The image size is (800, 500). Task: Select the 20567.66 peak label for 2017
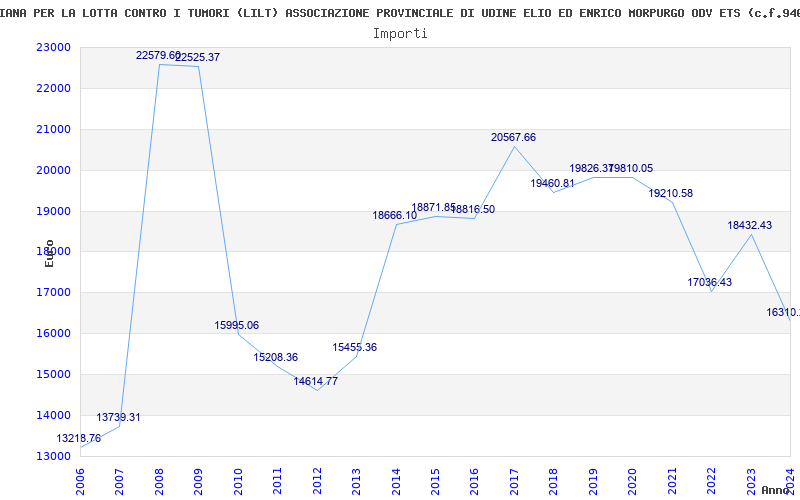point(513,137)
